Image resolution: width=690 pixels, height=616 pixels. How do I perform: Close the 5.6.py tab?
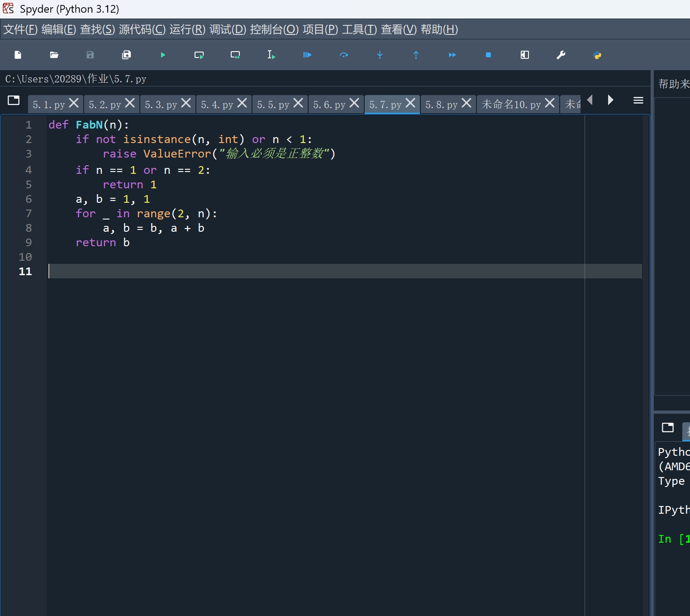pos(354,103)
